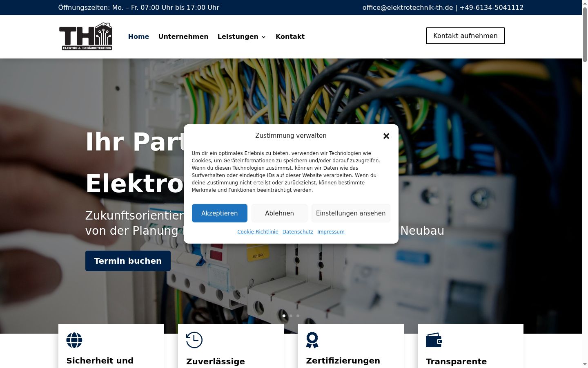This screenshot has width=588, height=368.
Task: Click the Termin buchen button
Action: [128, 261]
